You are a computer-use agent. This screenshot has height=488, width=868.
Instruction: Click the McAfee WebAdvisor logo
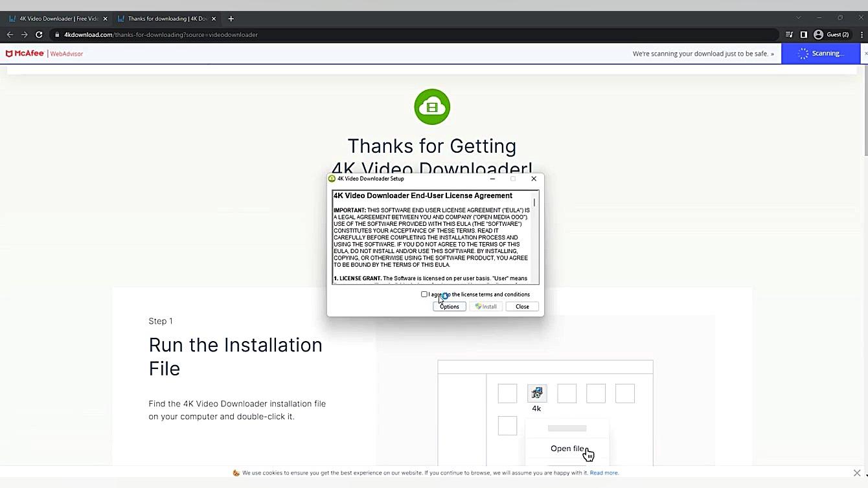[45, 54]
